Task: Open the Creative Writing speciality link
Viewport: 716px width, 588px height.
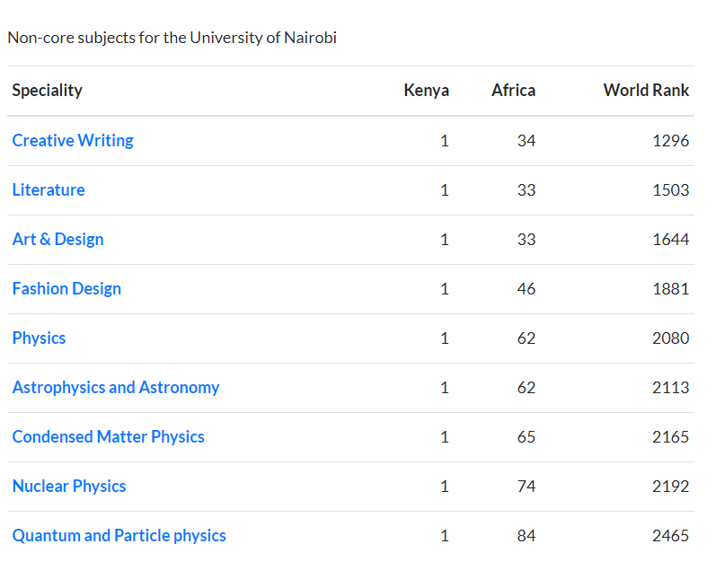Action: pos(73,141)
